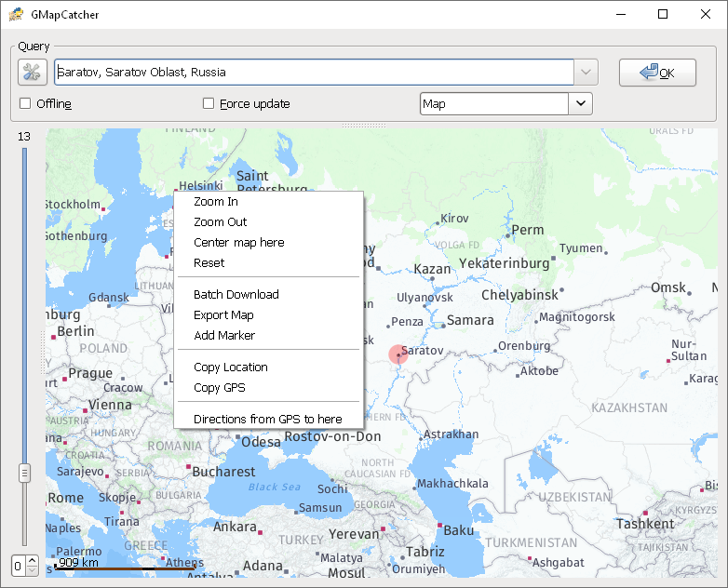Click the OK button with arrow icon
The width and height of the screenshot is (728, 588).
click(x=657, y=73)
